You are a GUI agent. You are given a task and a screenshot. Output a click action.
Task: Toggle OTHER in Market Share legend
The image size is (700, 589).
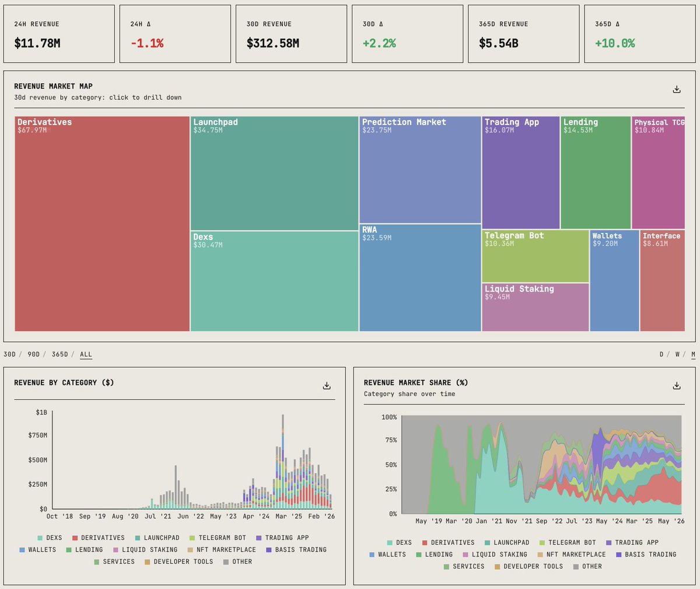click(x=587, y=566)
